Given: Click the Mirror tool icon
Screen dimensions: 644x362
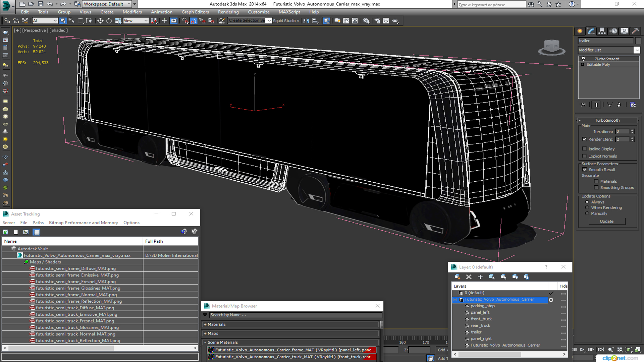Looking at the screenshot, I should tap(306, 21).
